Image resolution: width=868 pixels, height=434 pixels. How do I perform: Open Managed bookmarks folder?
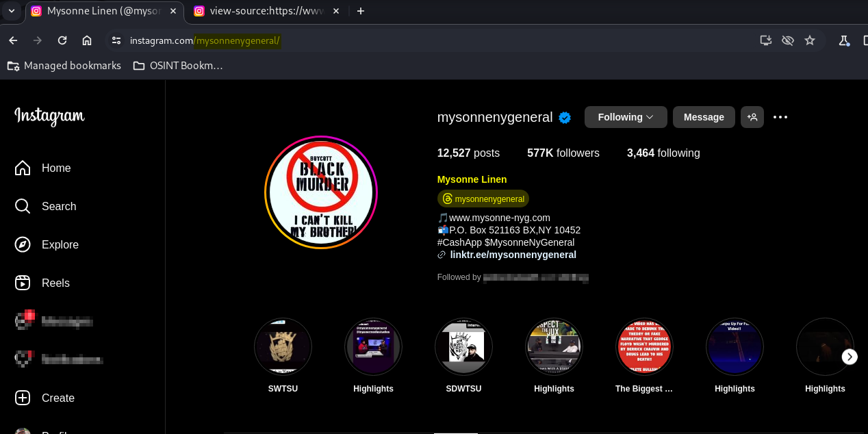[x=64, y=66]
